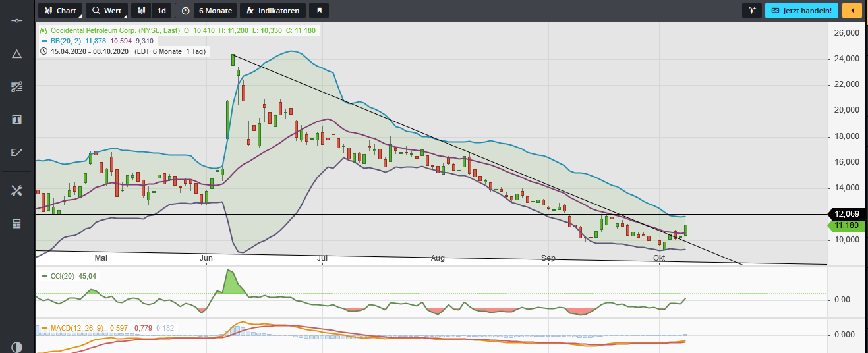Open the wrench and screwdriver tools icon

pos(17,191)
